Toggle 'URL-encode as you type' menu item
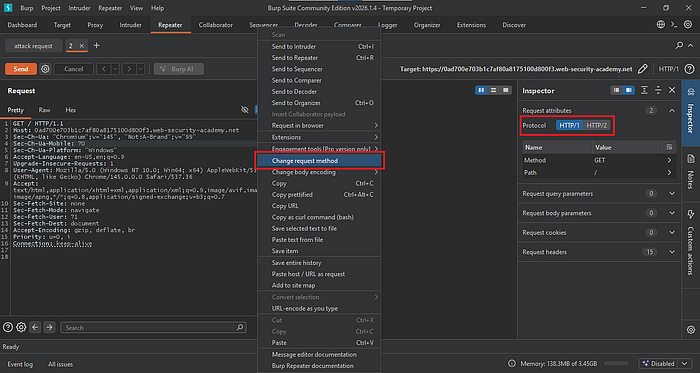The image size is (700, 373). [x=319, y=308]
